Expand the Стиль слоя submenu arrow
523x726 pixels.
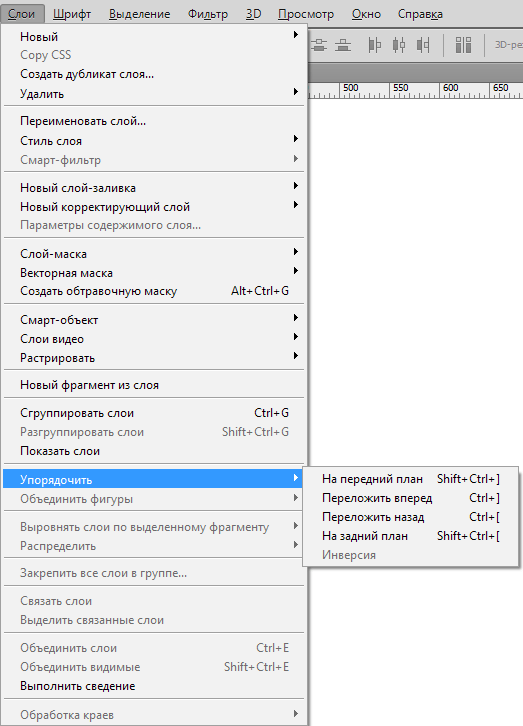coord(295,139)
